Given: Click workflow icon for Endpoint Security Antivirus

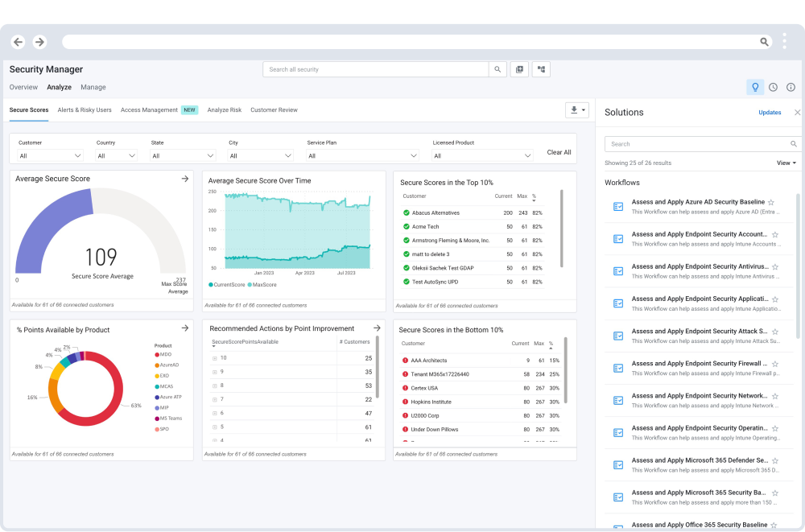Looking at the screenshot, I should pos(618,271).
